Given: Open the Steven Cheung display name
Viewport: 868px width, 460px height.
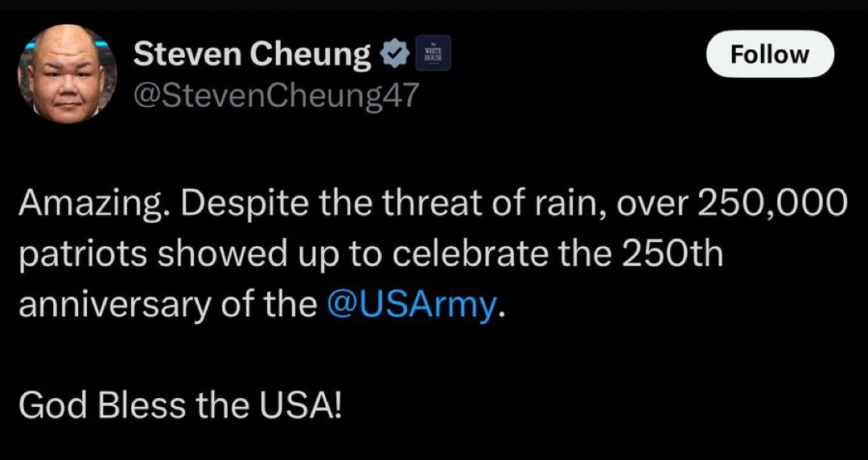Looking at the screenshot, I should [x=252, y=55].
